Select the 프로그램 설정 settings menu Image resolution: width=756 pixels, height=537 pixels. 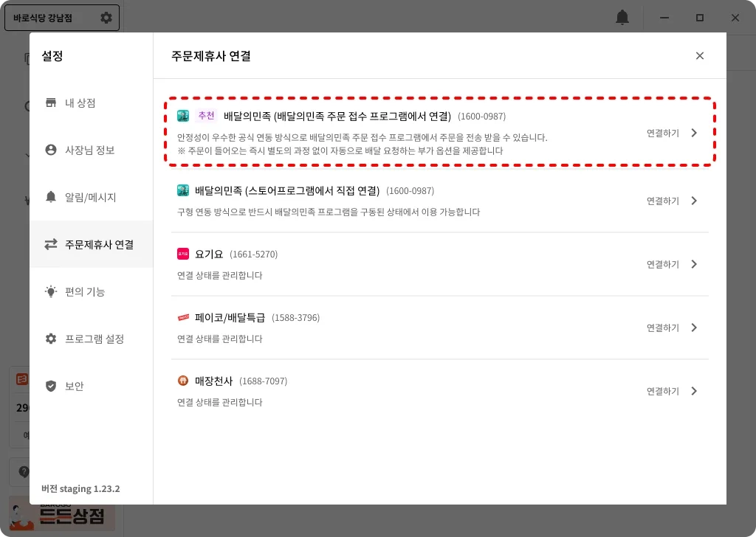tap(91, 339)
